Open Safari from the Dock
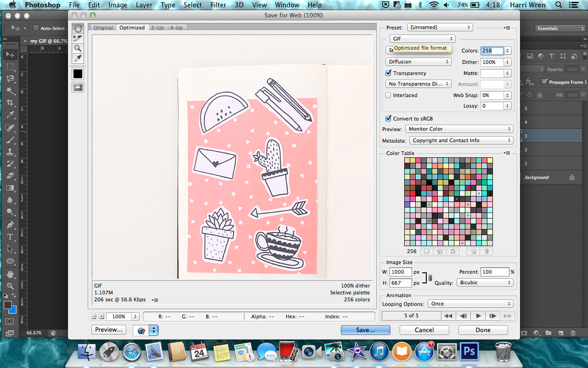This screenshot has height=368, width=588. [x=132, y=352]
